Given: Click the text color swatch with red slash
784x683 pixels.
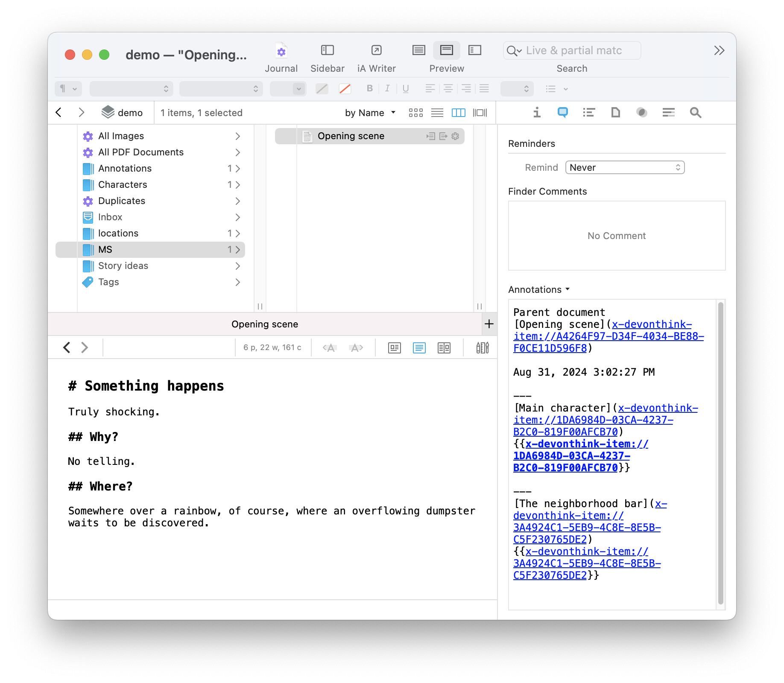Looking at the screenshot, I should click(345, 88).
